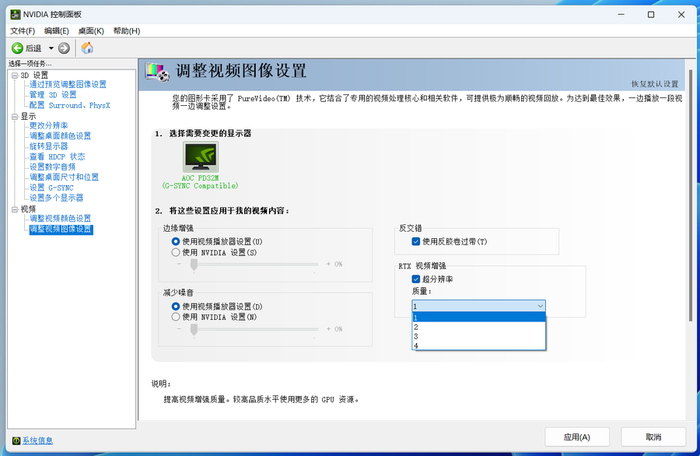
Task: Go to the Home page icon
Action: coord(87,48)
